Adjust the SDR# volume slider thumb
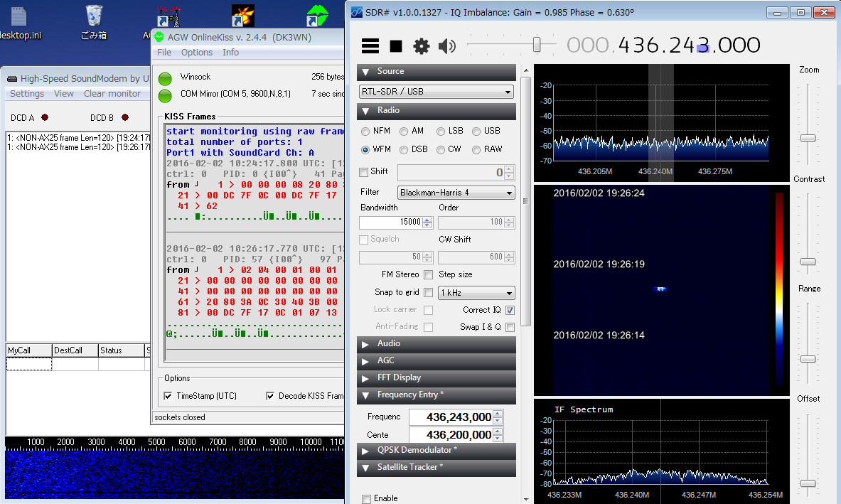The height and width of the screenshot is (504, 841). click(536, 45)
